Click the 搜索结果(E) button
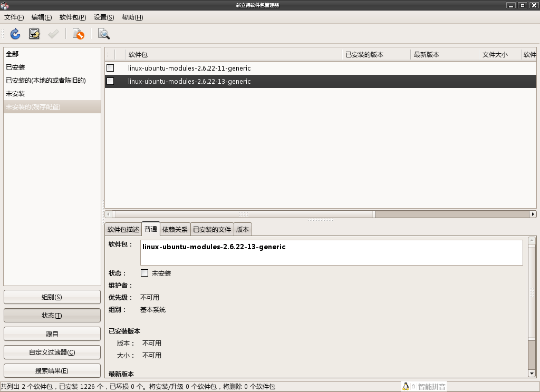Screen dimensions: 540x392 point(52,371)
